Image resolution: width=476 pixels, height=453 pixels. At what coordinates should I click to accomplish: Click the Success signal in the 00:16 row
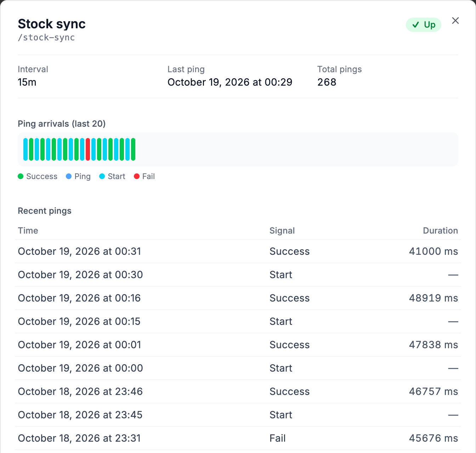coord(290,298)
